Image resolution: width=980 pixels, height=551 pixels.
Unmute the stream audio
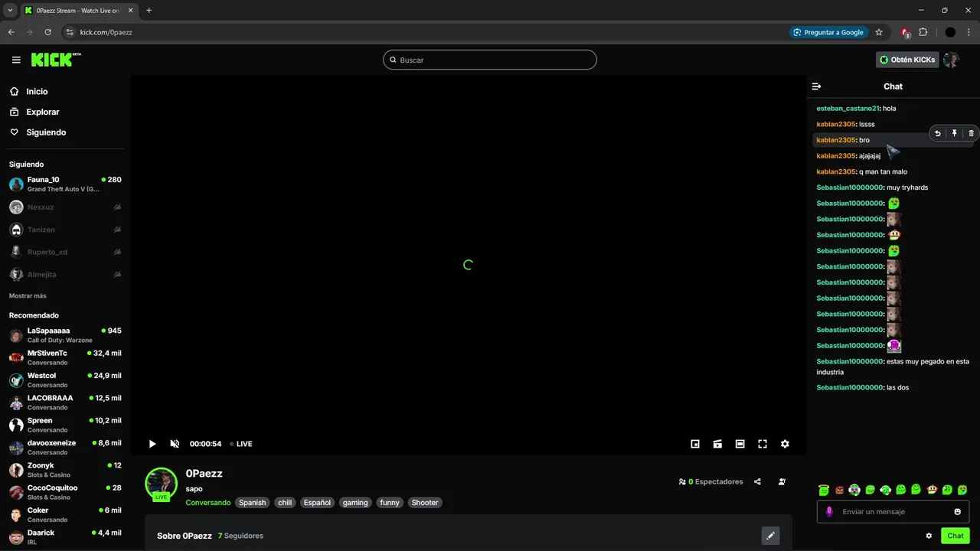point(175,444)
